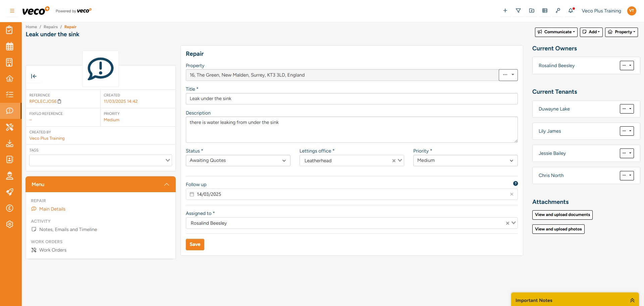644x306 pixels.
Task: Click the plus icon in top bar
Action: tap(505, 11)
